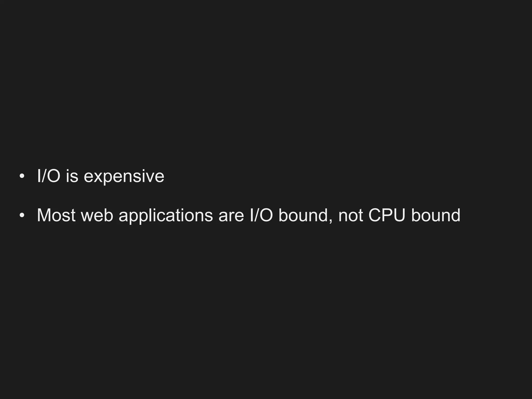Click the empty dark area below the bullets
Image resolution: width=532 pixels, height=399 pixels.
[266, 312]
